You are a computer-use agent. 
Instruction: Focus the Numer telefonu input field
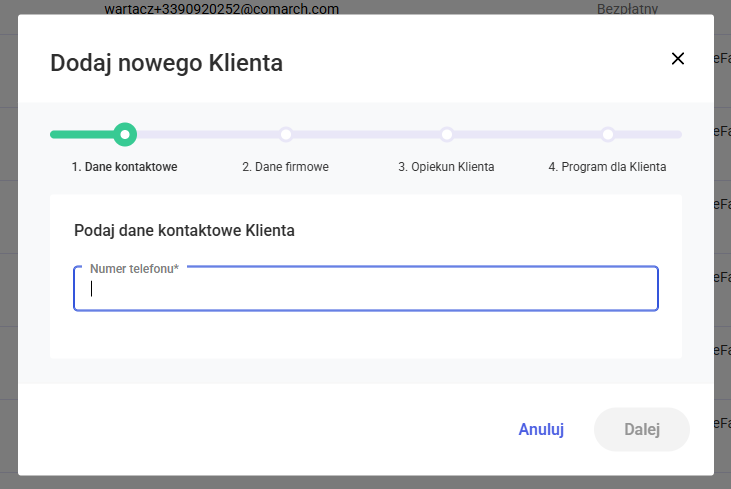(x=366, y=290)
